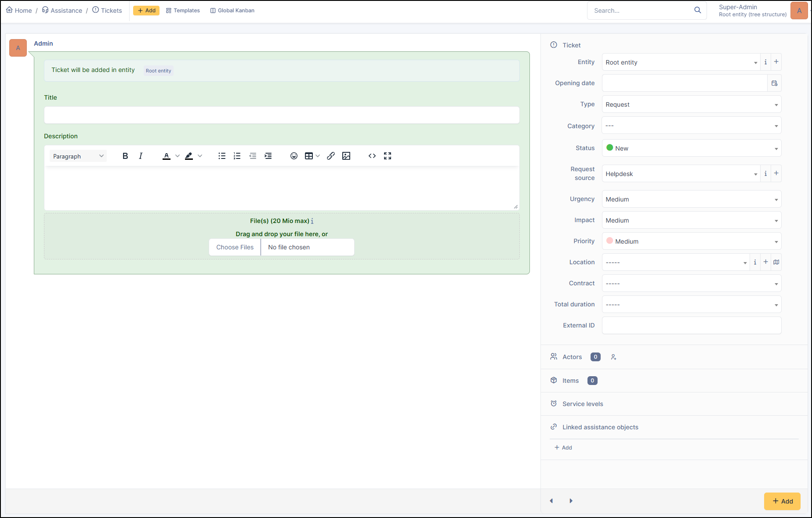The width and height of the screenshot is (812, 518).
Task: Open the text color picker
Action: 167,156
